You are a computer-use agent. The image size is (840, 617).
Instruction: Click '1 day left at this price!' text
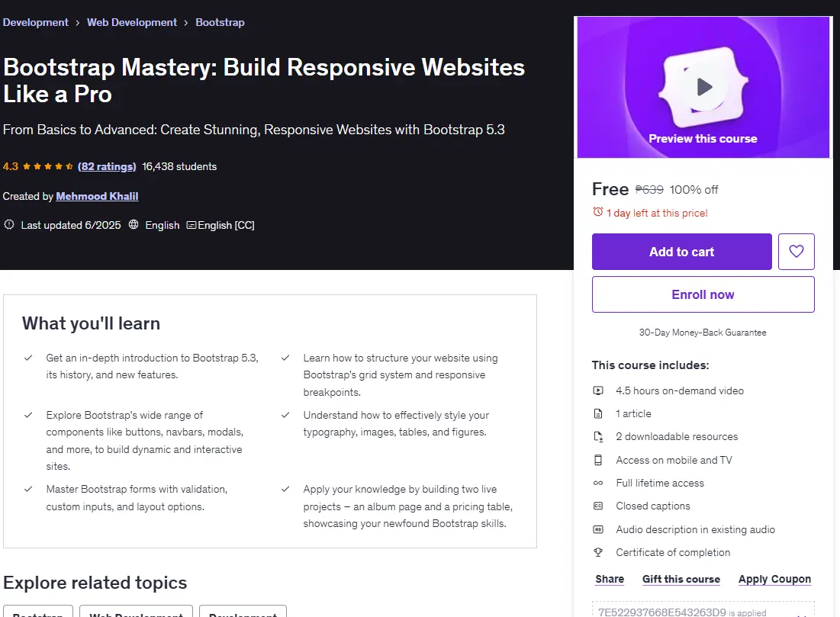pos(657,213)
